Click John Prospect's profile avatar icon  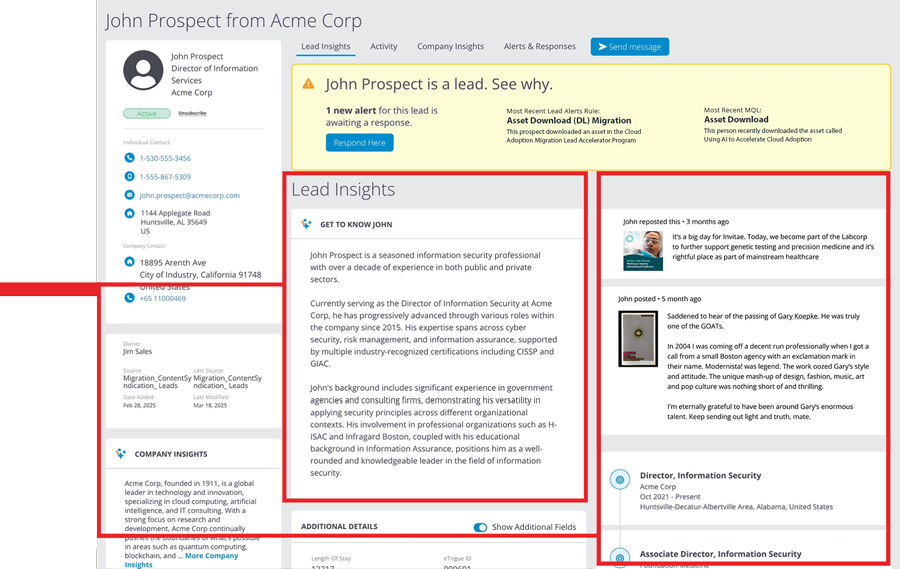coord(143,70)
